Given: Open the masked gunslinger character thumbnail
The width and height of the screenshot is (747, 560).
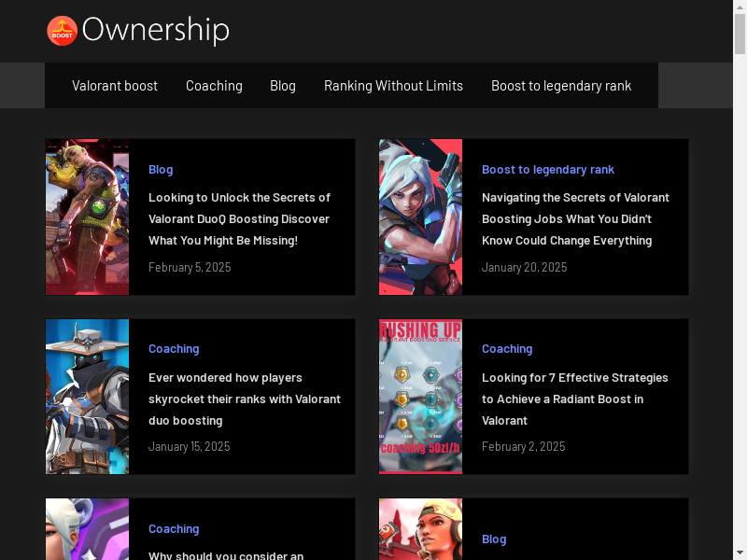Looking at the screenshot, I should 88,397.
